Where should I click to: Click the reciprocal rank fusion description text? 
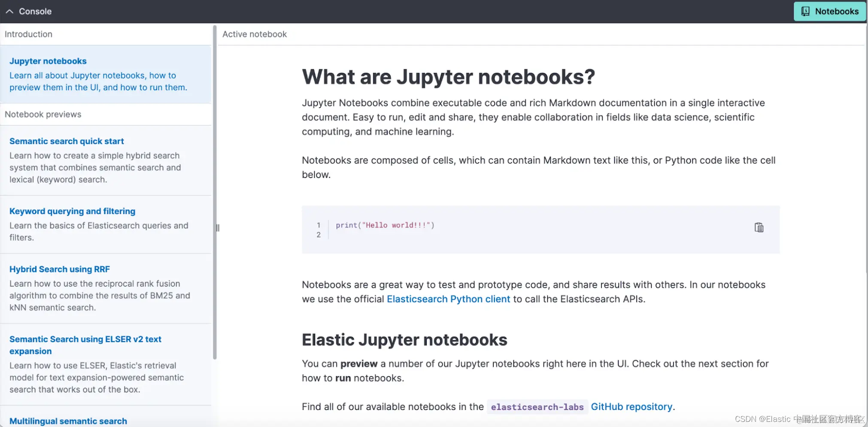(100, 296)
